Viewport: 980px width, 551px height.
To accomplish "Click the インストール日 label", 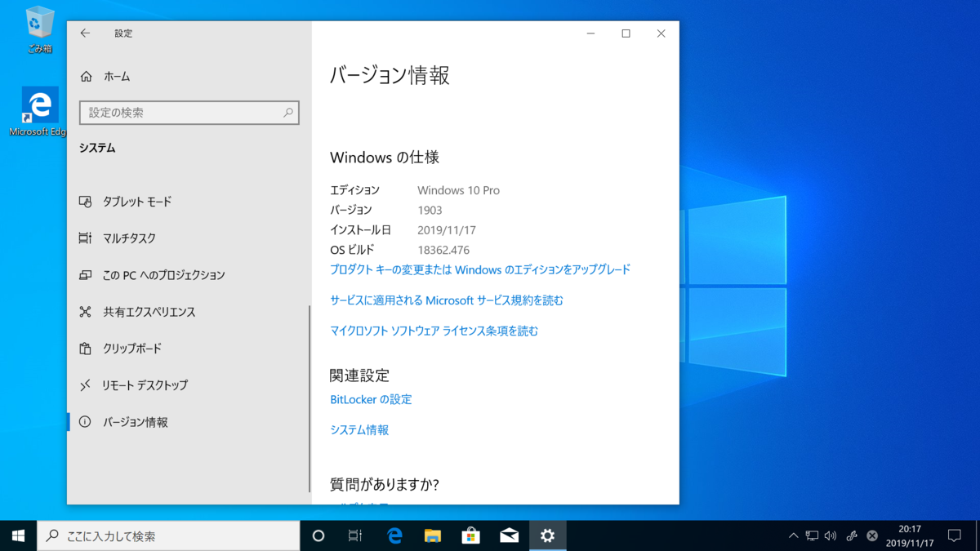I will [360, 230].
